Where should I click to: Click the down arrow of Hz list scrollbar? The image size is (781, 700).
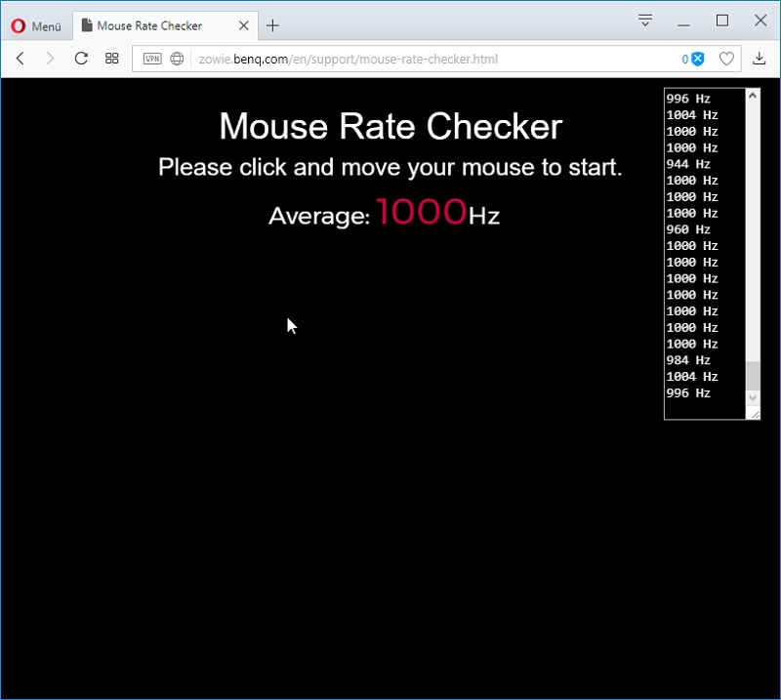753,397
